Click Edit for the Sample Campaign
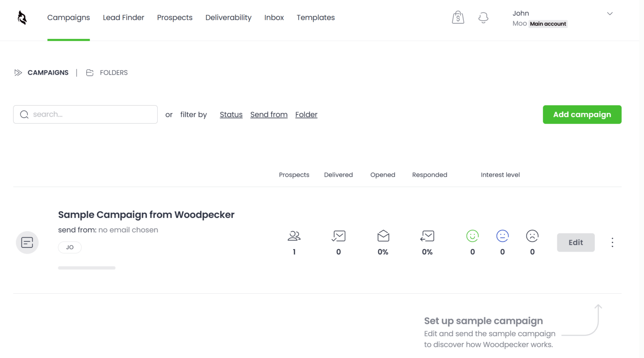This screenshot has width=644, height=358. coord(576,243)
